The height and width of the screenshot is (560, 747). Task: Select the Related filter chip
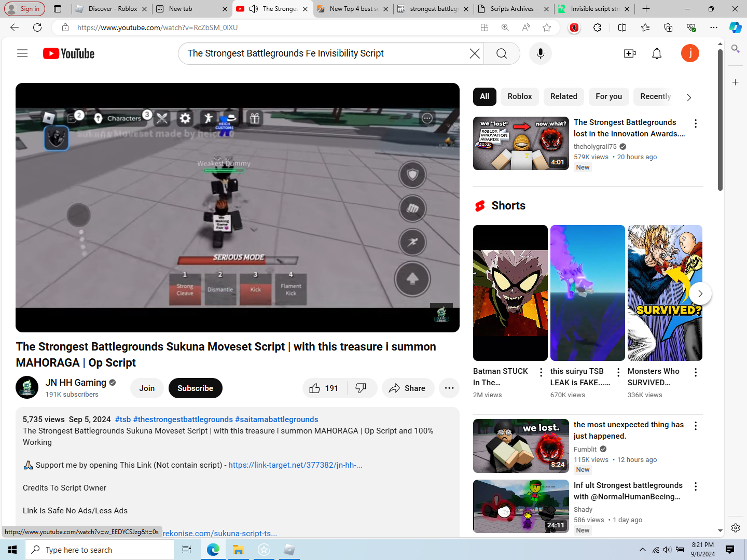pyautogui.click(x=564, y=96)
